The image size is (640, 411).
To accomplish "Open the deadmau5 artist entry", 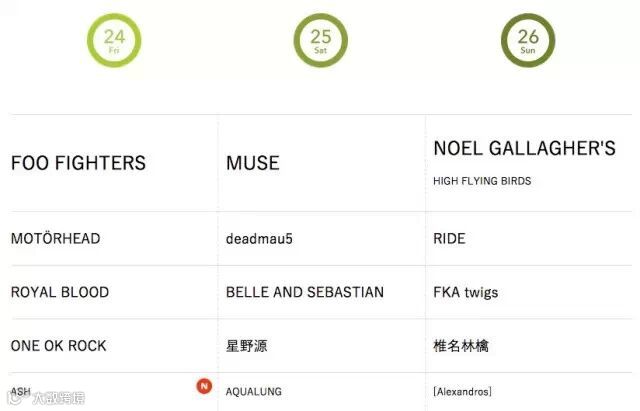I will (259, 239).
